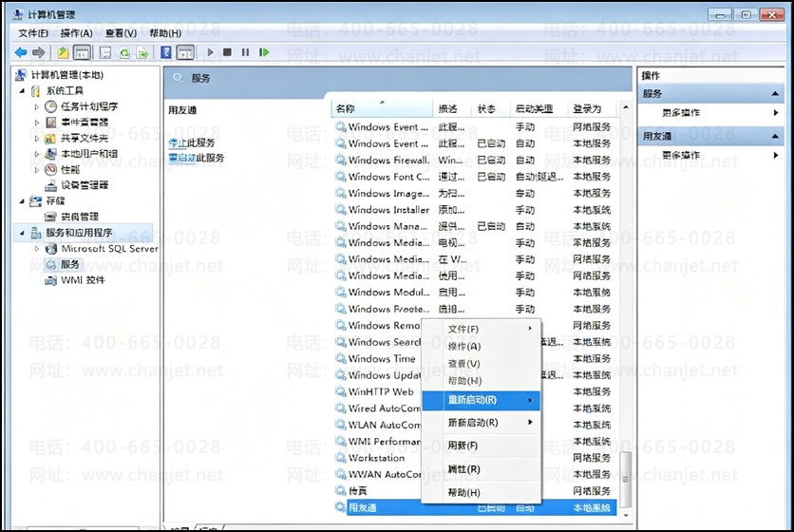Screen dimensions: 794x532
Task: Expand the 本地用户和组 node arrow
Action: coord(36,154)
